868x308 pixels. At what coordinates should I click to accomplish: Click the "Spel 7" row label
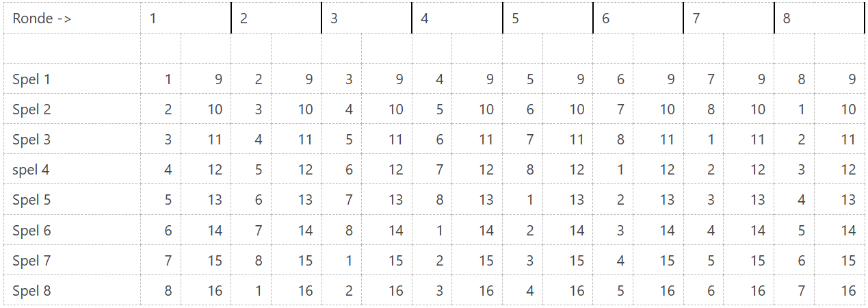31,261
